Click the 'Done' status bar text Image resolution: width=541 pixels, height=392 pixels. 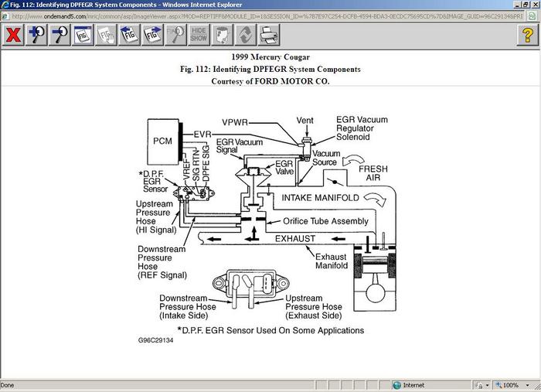(x=7, y=385)
